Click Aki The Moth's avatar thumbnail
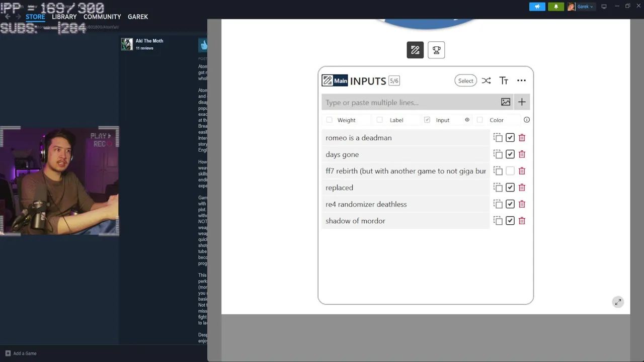 click(127, 44)
